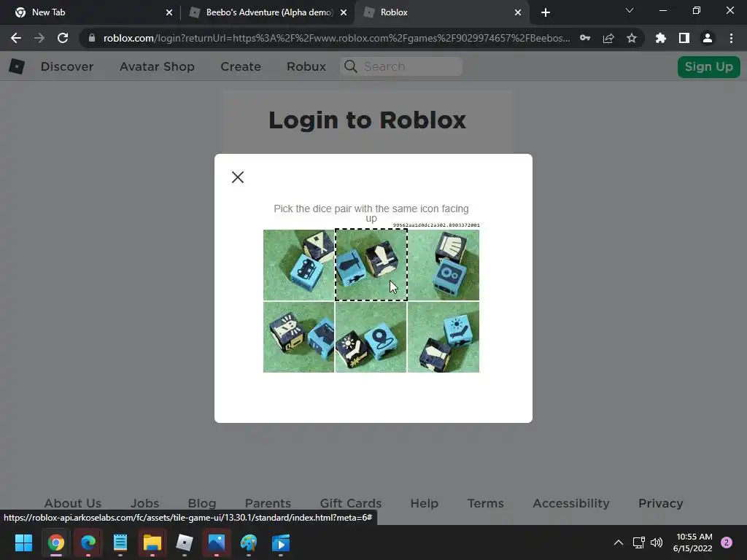The width and height of the screenshot is (747, 560).
Task: Open the Discover page
Action: click(x=67, y=66)
